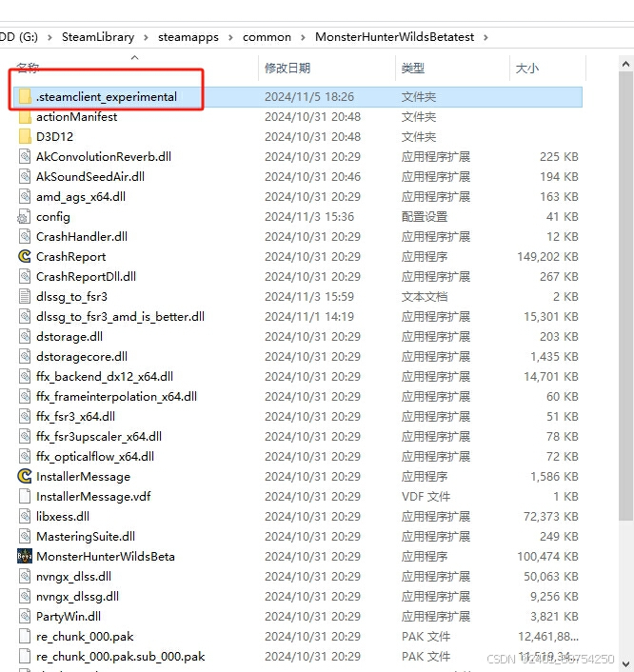Screen dimensions: 634x672
Task: Go to SteamLibrary in the address bar
Action: pyautogui.click(x=98, y=37)
